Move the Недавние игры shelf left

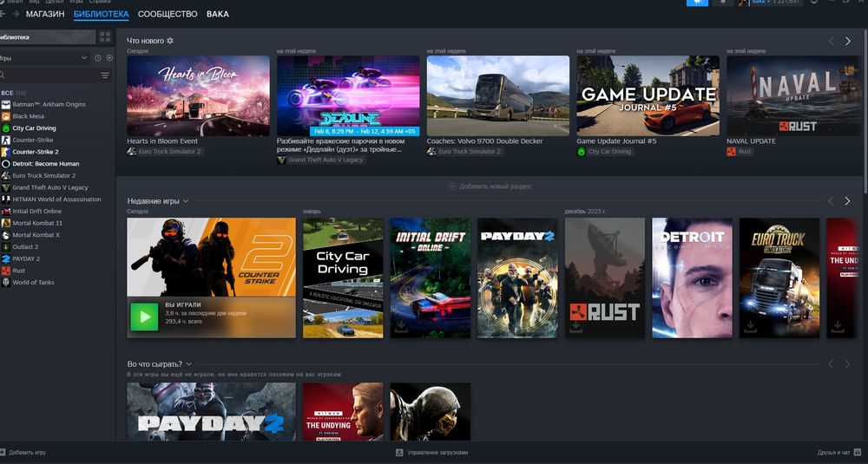tap(831, 201)
